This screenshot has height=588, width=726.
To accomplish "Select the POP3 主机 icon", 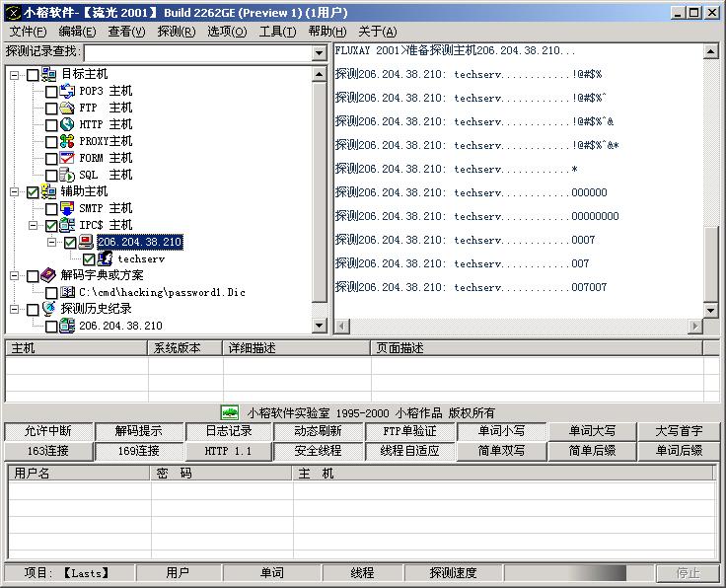I will [x=67, y=91].
